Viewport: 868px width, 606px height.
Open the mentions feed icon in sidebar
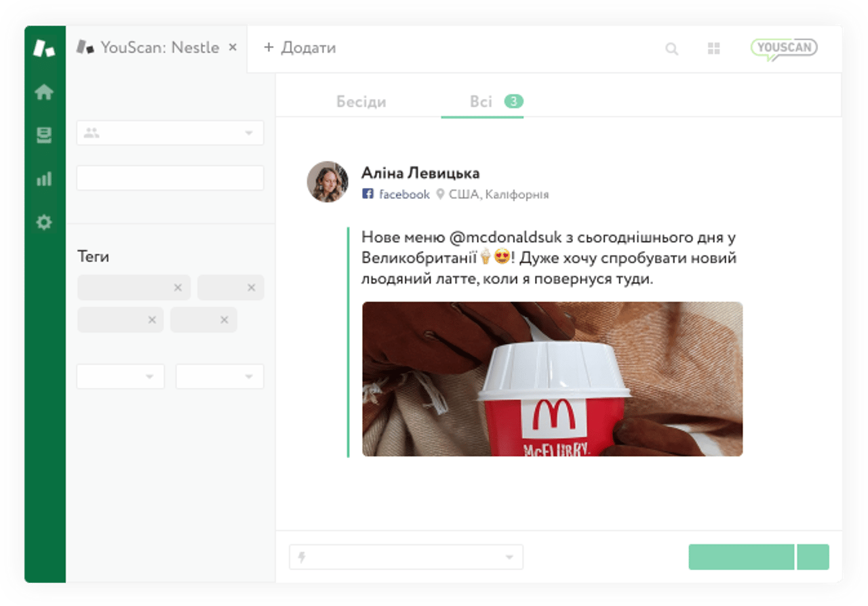pos(45,136)
